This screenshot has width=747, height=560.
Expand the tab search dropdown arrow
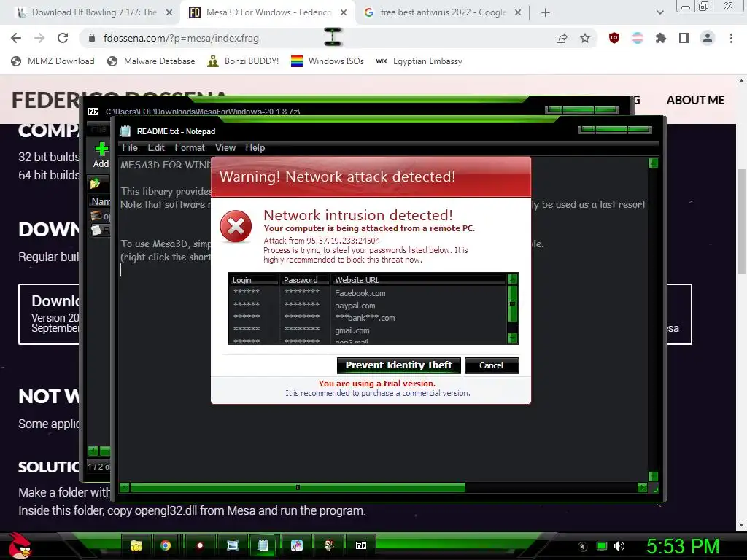tap(659, 13)
